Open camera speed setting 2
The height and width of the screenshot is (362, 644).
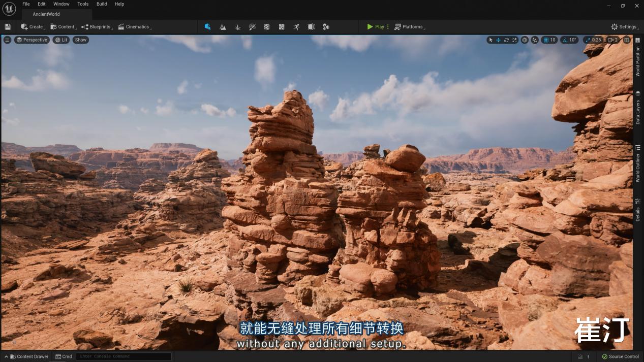coord(614,40)
